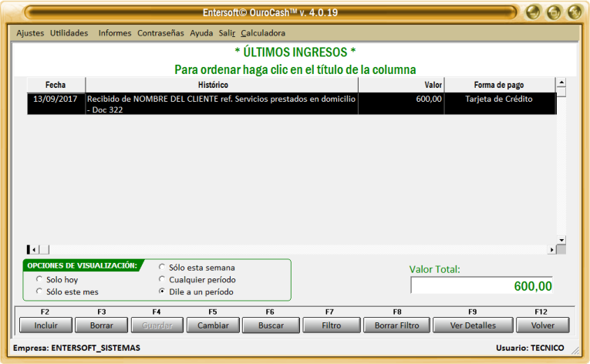The height and width of the screenshot is (364, 590).
Task: Open the Informes menu
Action: click(x=114, y=33)
